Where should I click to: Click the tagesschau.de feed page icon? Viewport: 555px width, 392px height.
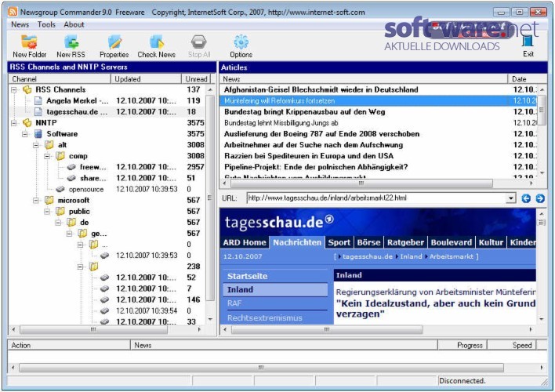pos(38,112)
